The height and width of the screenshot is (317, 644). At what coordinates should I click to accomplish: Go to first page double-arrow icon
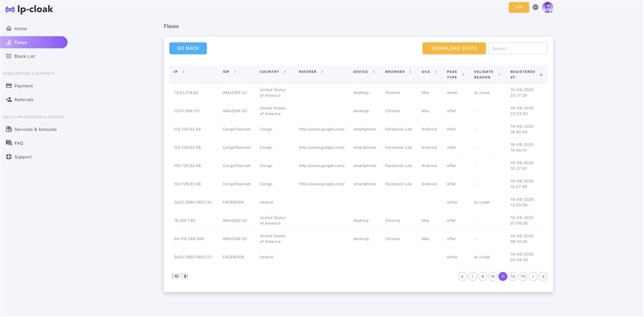coord(462,276)
